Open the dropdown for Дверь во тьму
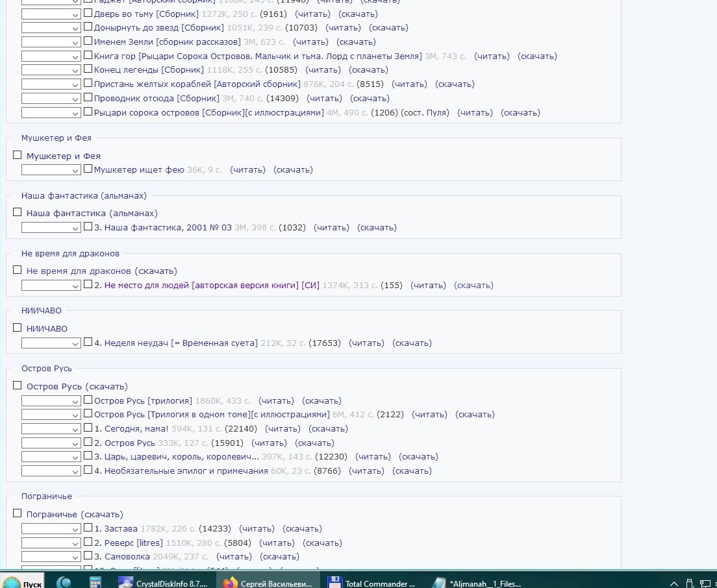717x588 pixels. pos(51,14)
